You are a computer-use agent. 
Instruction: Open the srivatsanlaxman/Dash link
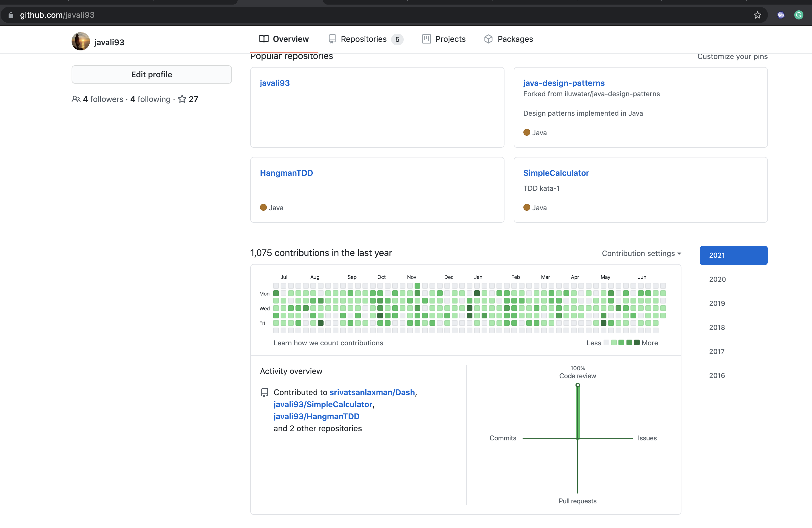[x=372, y=392]
